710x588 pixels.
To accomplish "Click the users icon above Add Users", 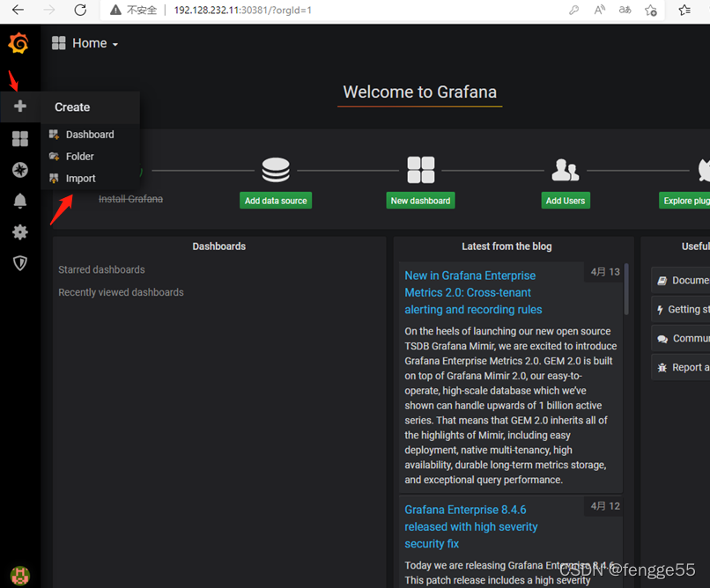I will [x=566, y=170].
